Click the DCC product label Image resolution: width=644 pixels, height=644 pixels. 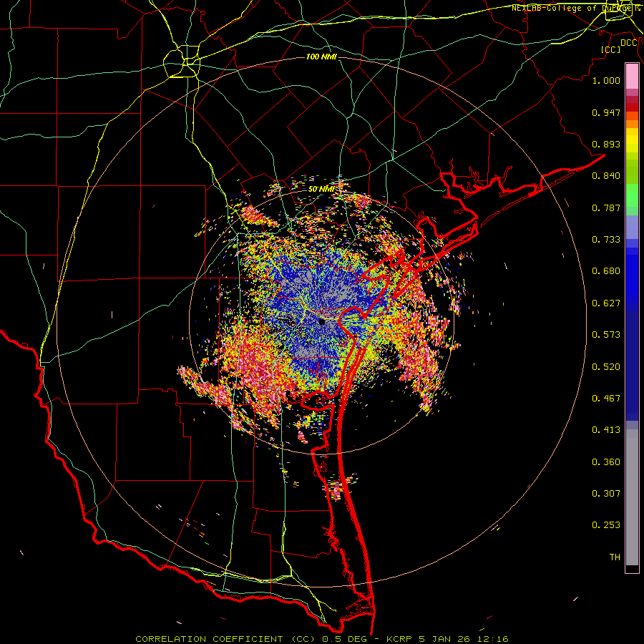coord(628,43)
